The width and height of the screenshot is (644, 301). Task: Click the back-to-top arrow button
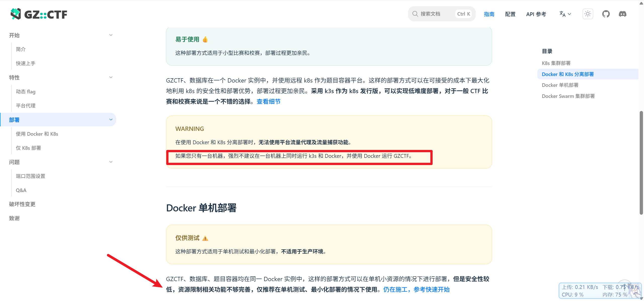[x=624, y=287]
